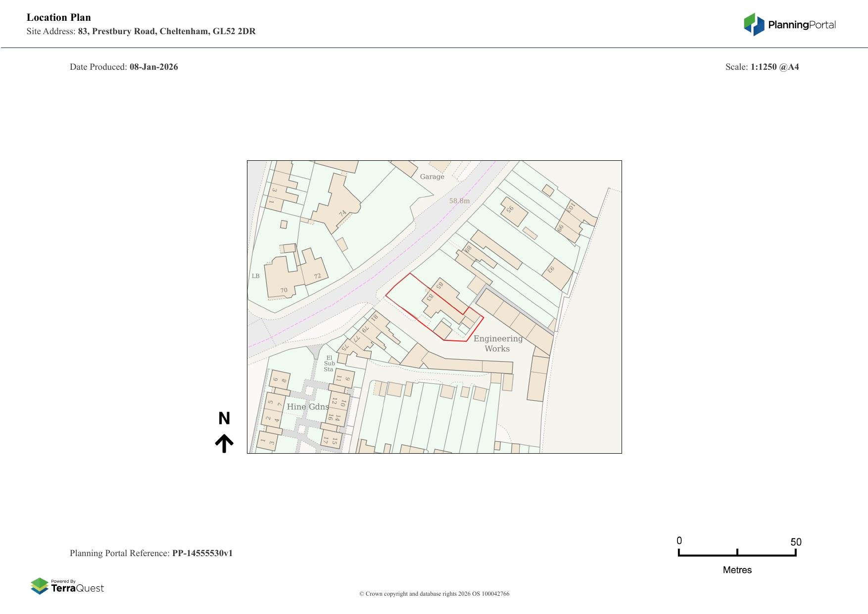
Task: Click the LB letter box label
Action: (x=255, y=276)
